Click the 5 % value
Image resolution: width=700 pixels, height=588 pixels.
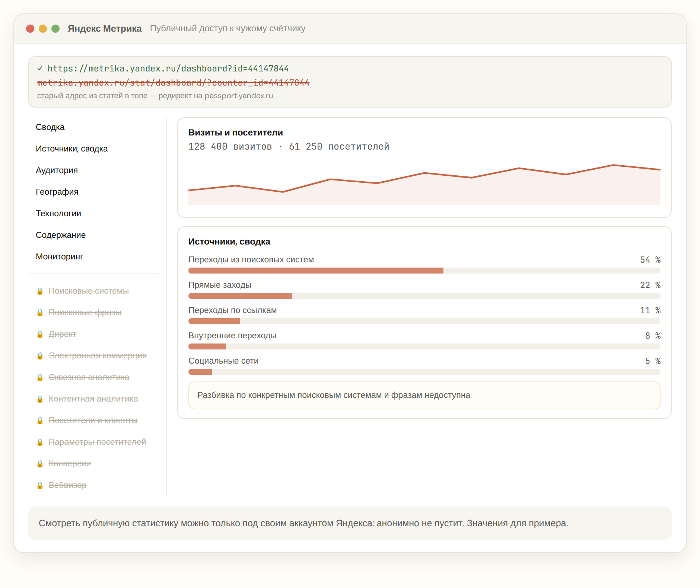653,361
